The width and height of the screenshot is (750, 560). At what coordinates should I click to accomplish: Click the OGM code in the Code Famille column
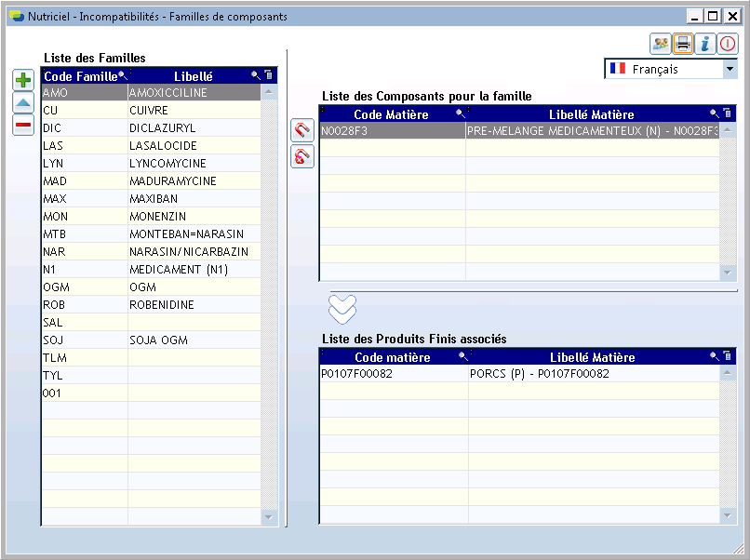click(85, 287)
